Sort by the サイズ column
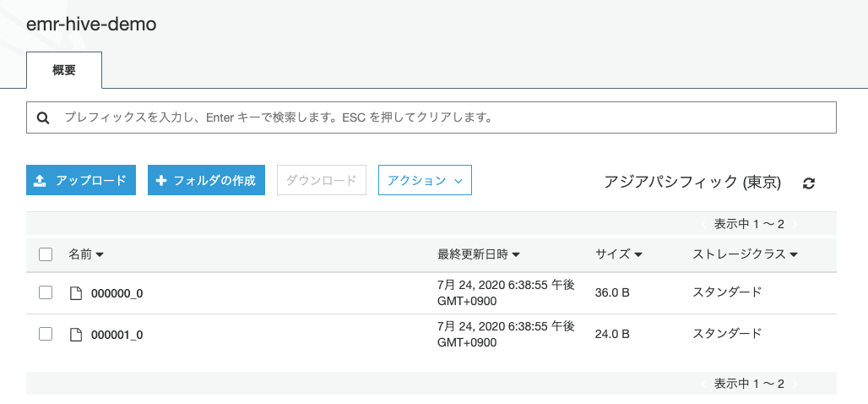868x404 pixels. point(618,254)
